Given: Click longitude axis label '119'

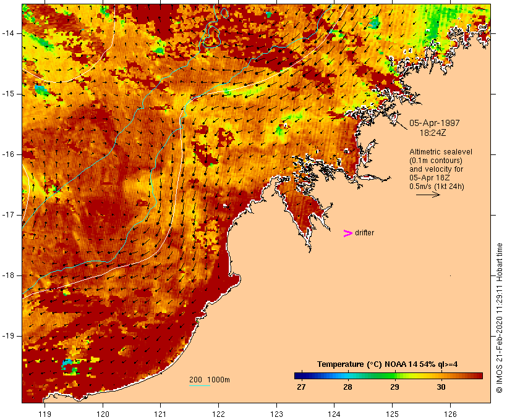Looking at the screenshot, I should point(45,414).
